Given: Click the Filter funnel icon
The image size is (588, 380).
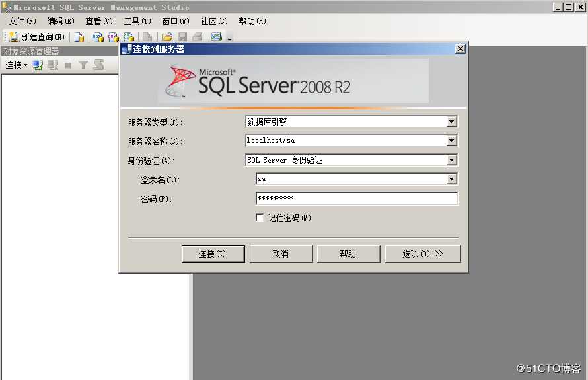Looking at the screenshot, I should click(83, 65).
